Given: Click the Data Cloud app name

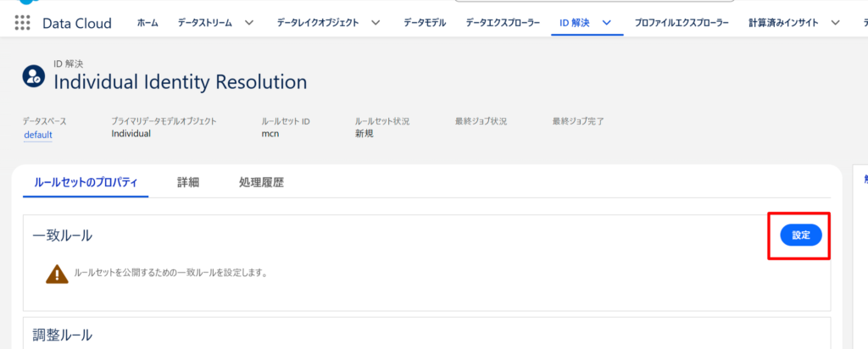Looking at the screenshot, I should [77, 23].
